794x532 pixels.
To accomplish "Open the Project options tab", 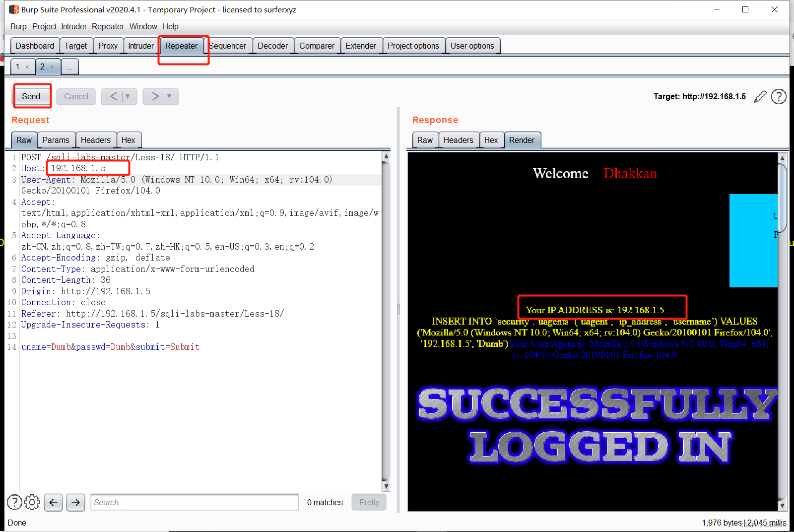I will click(x=413, y=46).
